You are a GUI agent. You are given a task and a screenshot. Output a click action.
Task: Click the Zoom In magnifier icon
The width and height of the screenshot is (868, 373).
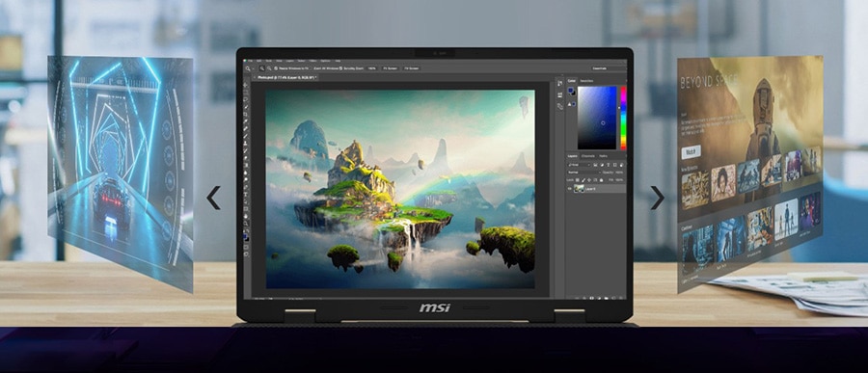point(261,68)
